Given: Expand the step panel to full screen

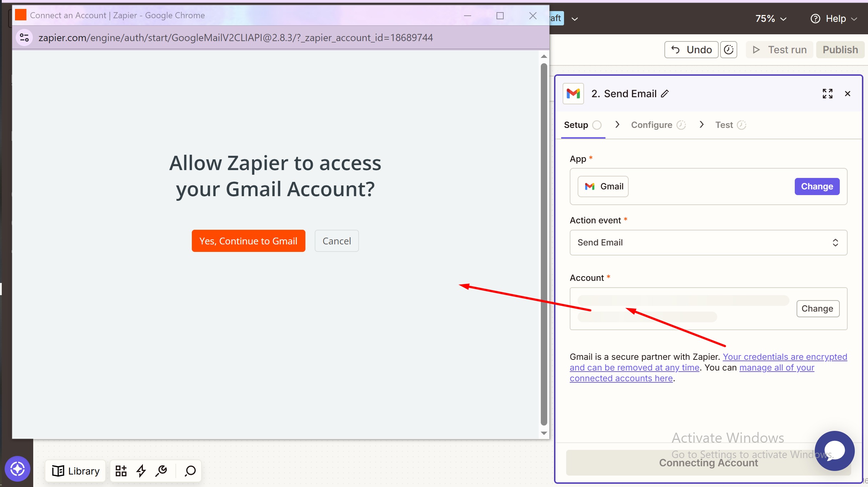Looking at the screenshot, I should [827, 94].
